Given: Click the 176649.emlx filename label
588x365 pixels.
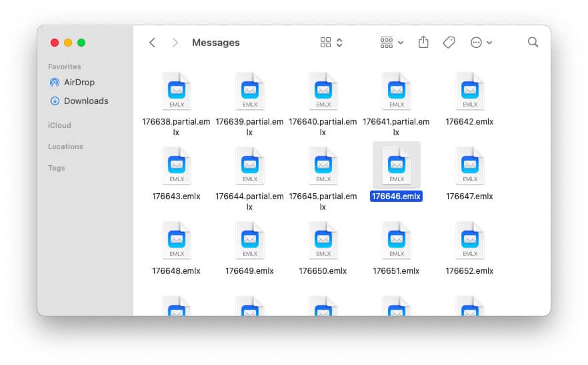Looking at the screenshot, I should [249, 271].
